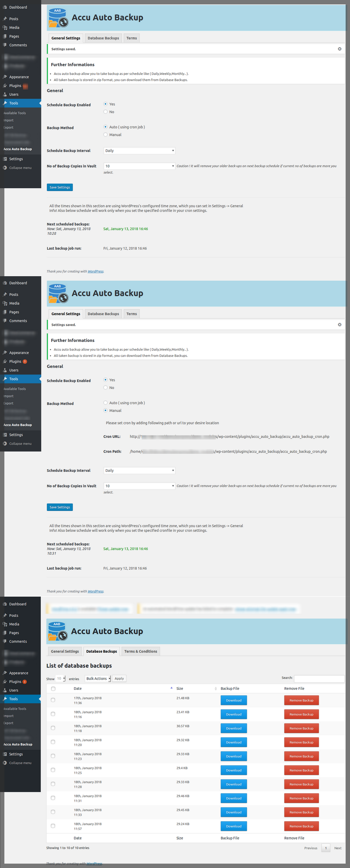Open Media icon beside the database backups list
This screenshot has height=868, width=350.
(5, 624)
